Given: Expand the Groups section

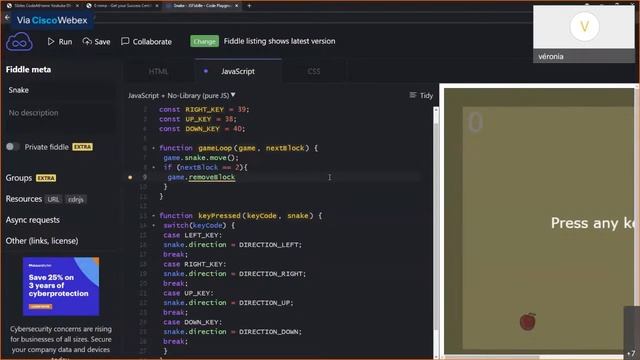Looking at the screenshot, I should (x=19, y=178).
